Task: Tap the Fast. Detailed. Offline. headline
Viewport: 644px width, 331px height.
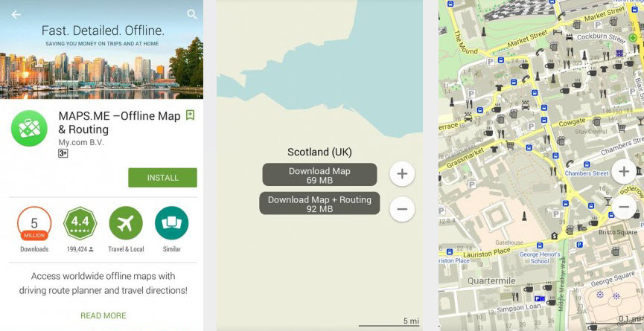Action: (x=103, y=30)
